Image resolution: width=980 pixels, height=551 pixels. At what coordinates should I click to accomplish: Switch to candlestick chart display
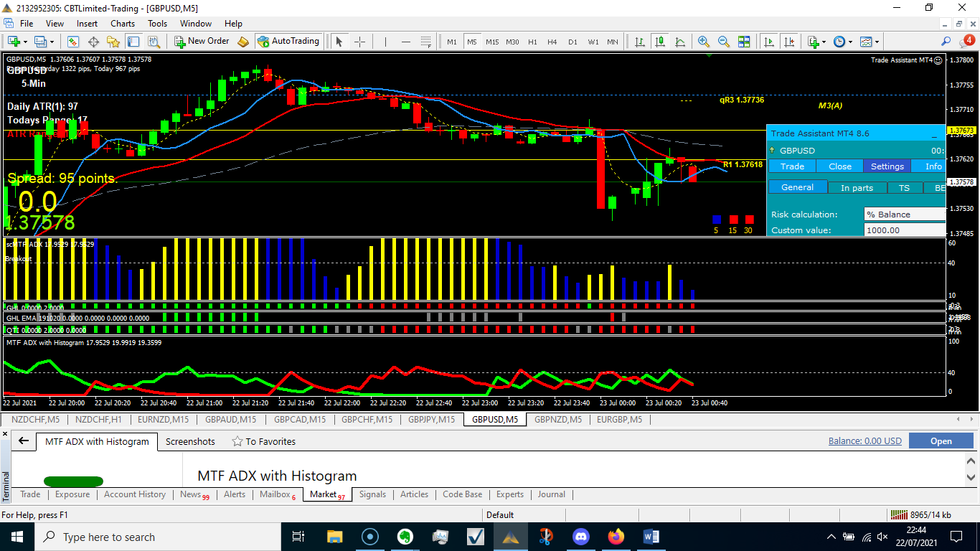660,42
